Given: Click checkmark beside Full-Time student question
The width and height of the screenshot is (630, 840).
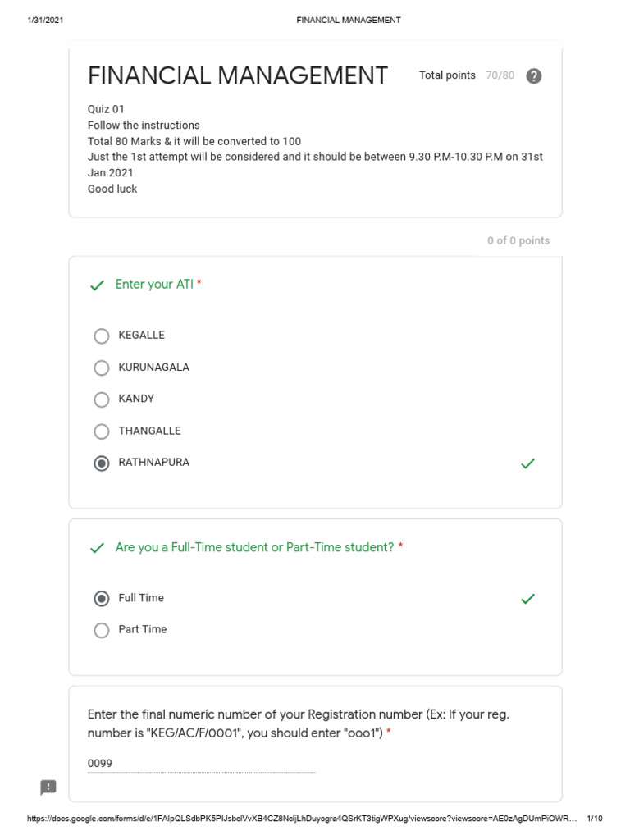Looking at the screenshot, I should click(x=97, y=548).
